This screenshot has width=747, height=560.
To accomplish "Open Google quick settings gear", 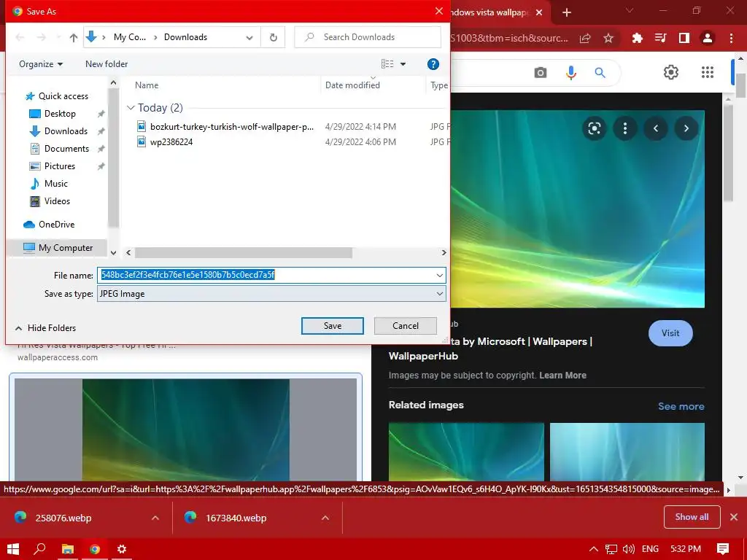I will [671, 72].
